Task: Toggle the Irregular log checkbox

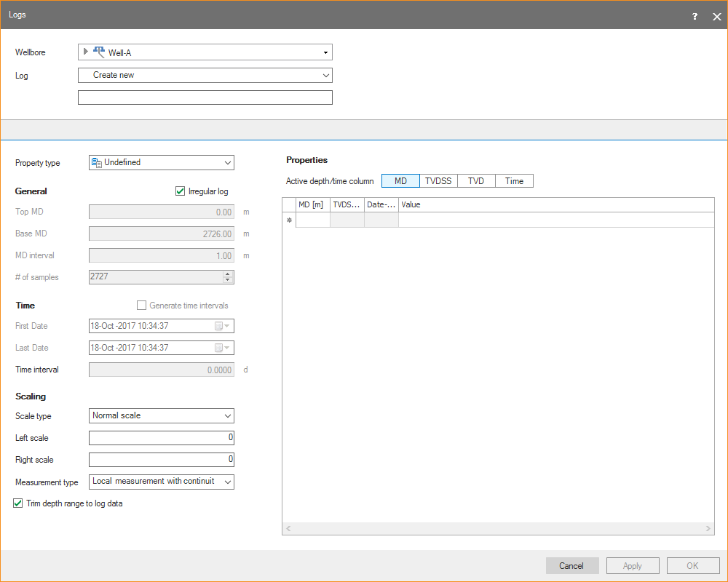Action: click(x=181, y=191)
